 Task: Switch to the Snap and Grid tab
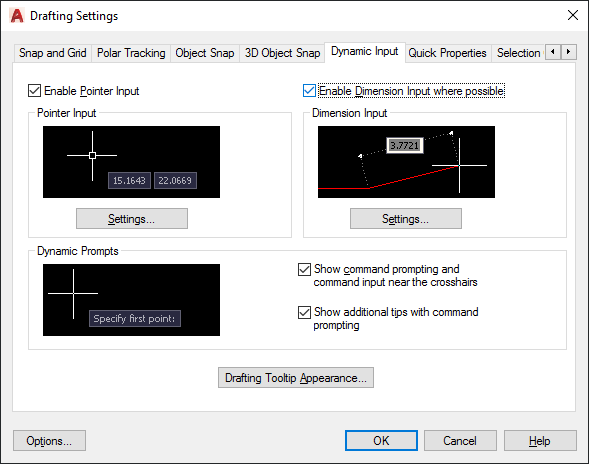point(53,53)
